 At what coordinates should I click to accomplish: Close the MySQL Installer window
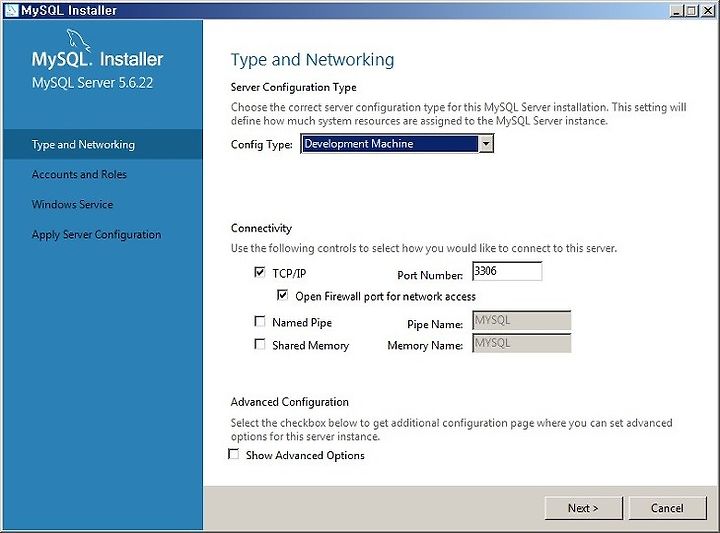[708, 10]
